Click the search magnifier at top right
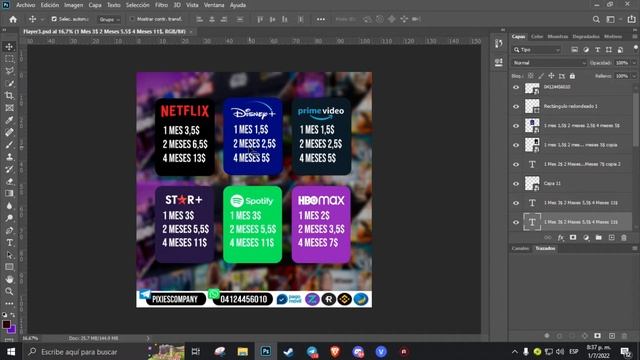640x360 pixels. coord(596,19)
